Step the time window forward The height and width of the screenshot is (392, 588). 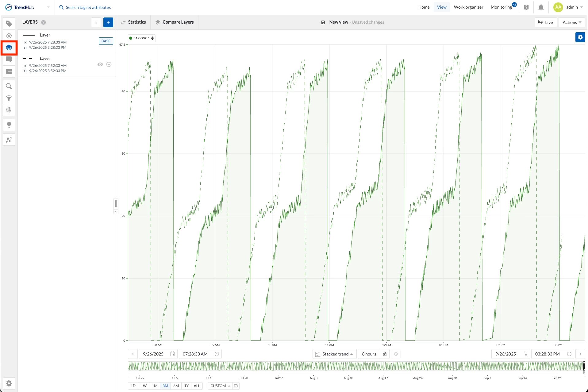point(580,354)
